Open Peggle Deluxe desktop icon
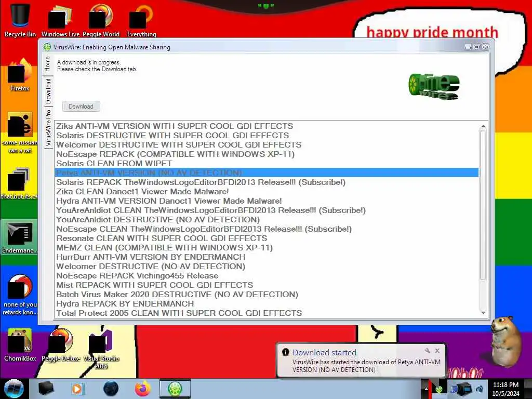The height and width of the screenshot is (399, 532). pyautogui.click(x=61, y=345)
